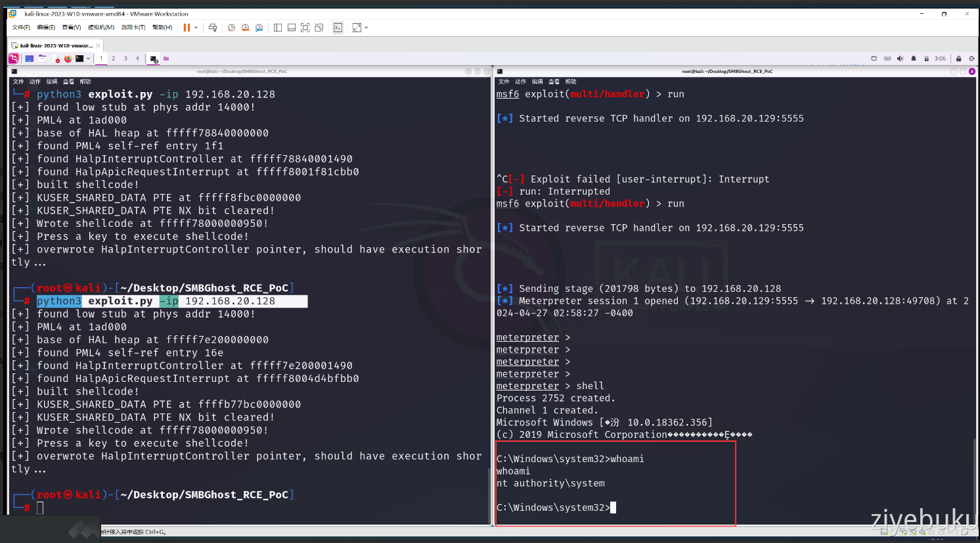
Task: Open right terminal 帮助 menu
Action: (x=571, y=82)
